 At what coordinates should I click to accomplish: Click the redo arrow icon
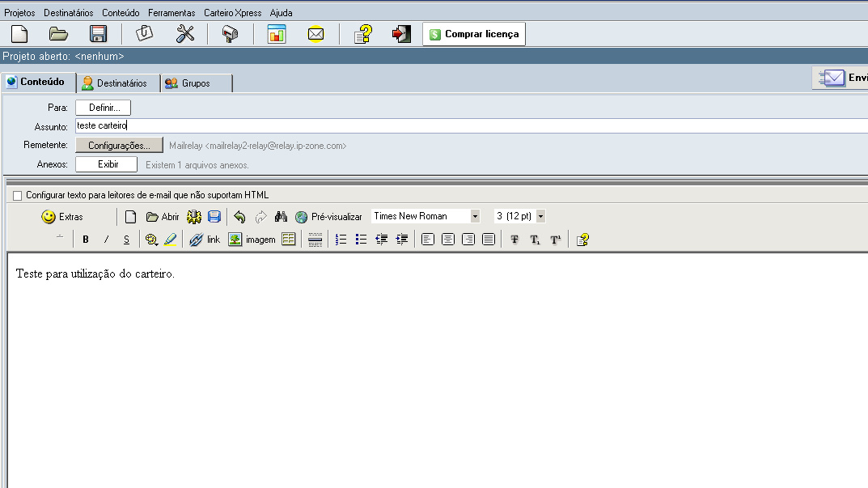pos(260,217)
